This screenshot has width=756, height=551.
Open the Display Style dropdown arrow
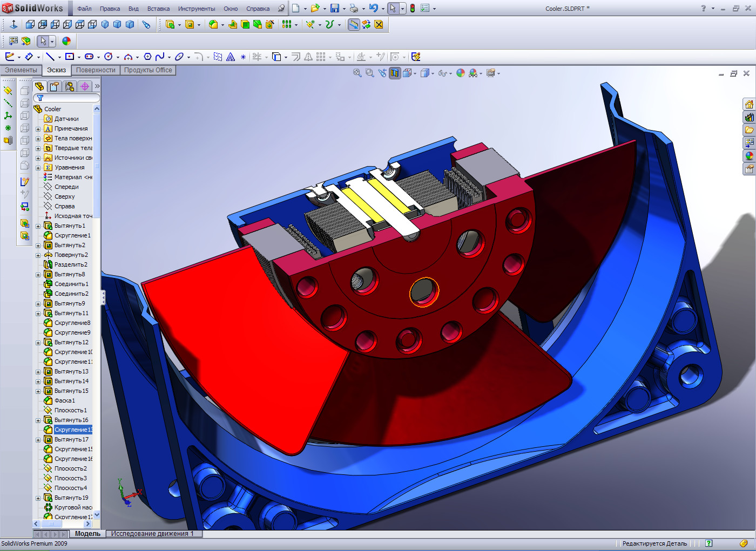[433, 73]
